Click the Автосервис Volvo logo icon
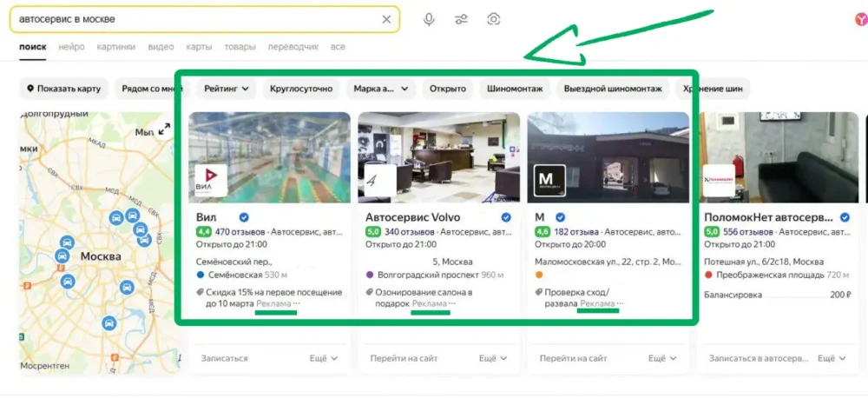868x398 pixels. pos(380,180)
